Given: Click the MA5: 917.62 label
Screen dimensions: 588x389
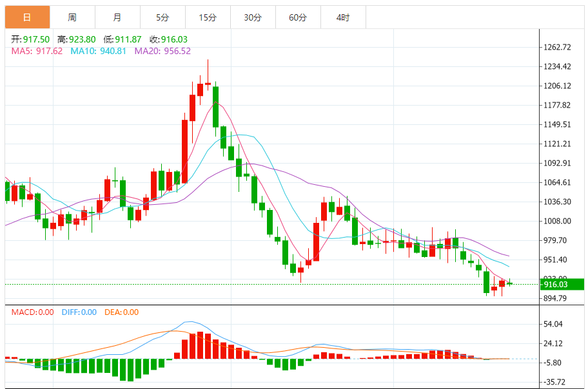Looking at the screenshot, I should pos(37,51).
